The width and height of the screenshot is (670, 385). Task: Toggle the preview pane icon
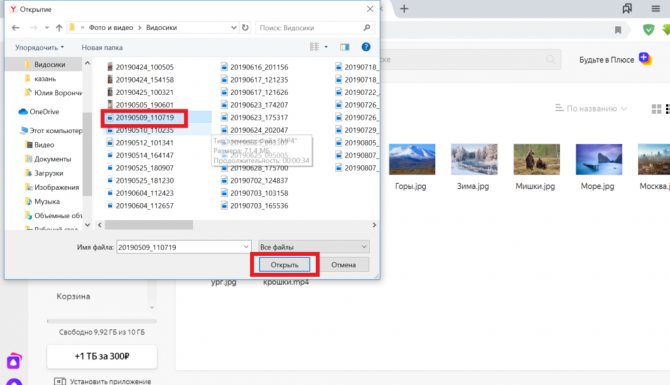(345, 47)
